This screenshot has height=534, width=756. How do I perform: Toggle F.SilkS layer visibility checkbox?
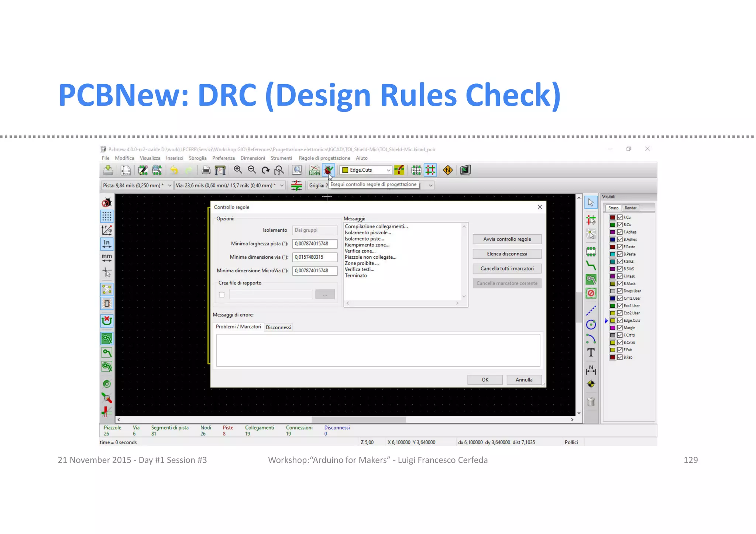coord(620,262)
